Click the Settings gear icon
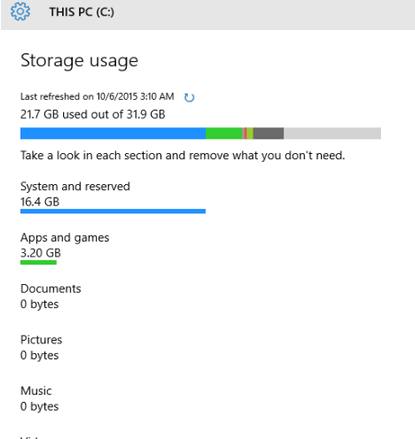Screen dimensions: 415x439 click(x=20, y=11)
